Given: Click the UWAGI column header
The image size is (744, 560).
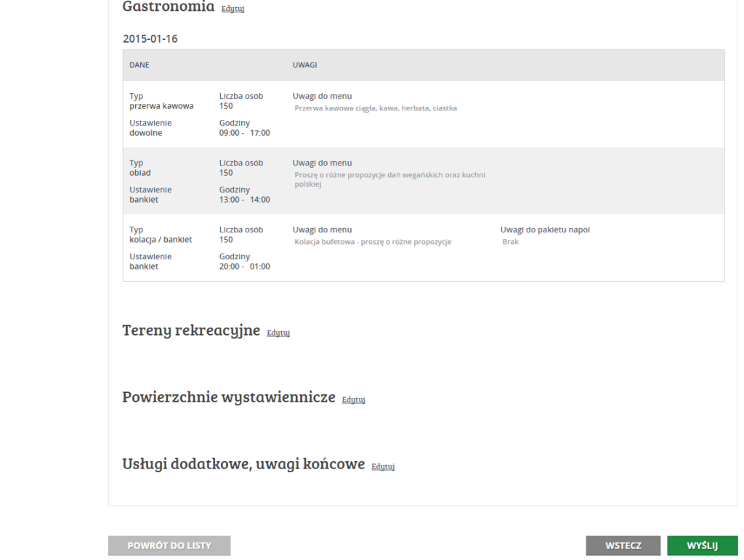Looking at the screenshot, I should point(304,65).
